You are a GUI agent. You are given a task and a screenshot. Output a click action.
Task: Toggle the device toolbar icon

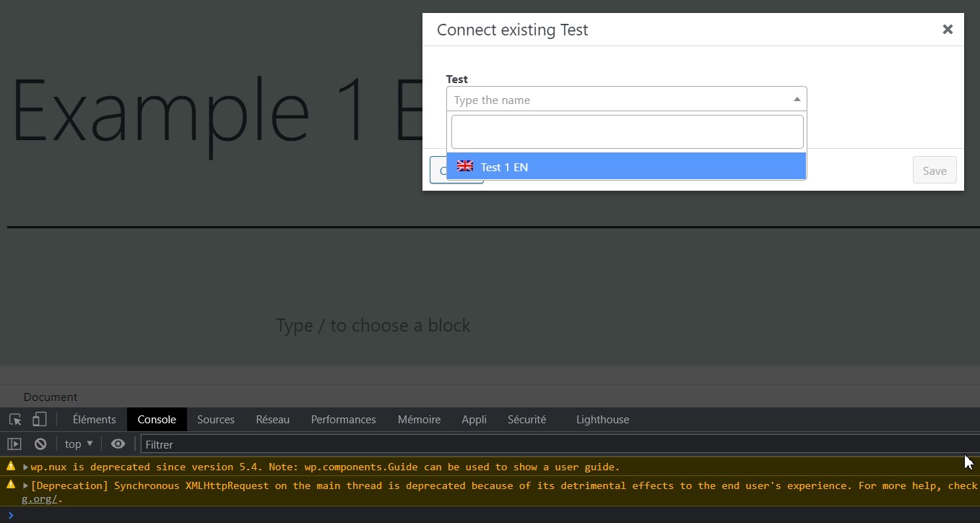[40, 420]
